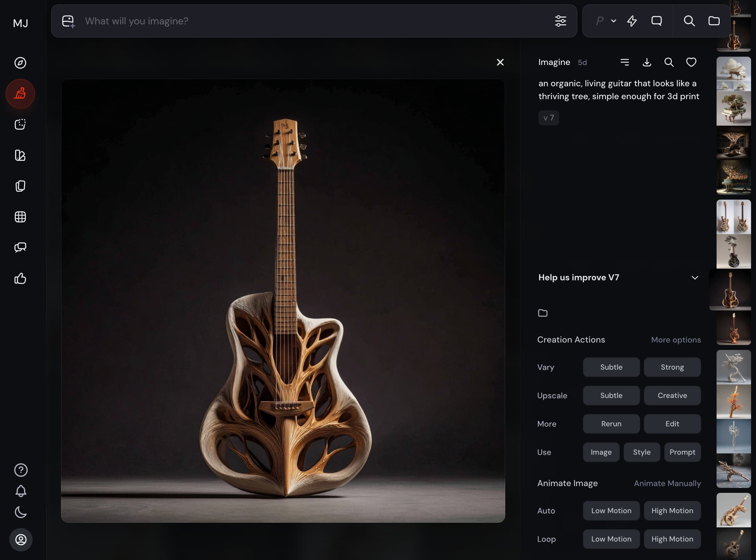
Task: Expand the Help us improve V7 section
Action: [695, 278]
